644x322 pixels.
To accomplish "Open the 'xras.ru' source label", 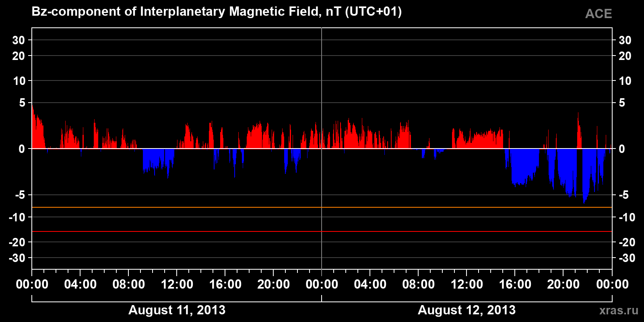I will [x=619, y=310].
